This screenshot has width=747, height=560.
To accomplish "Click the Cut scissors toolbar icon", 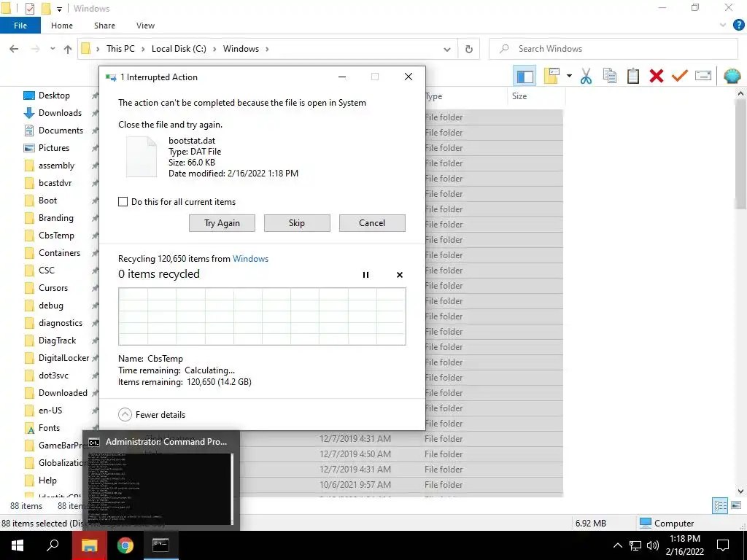I will click(586, 76).
